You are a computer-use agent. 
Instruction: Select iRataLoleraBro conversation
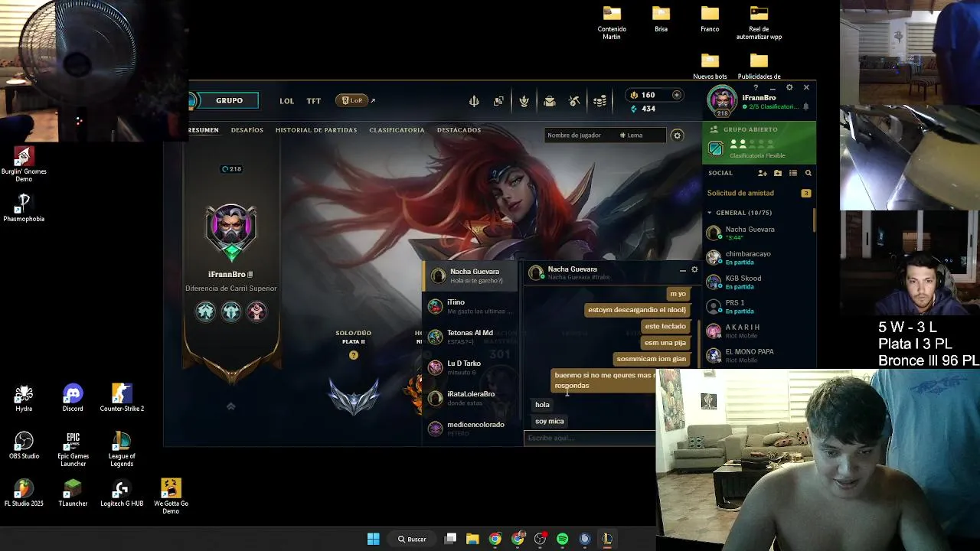pyautogui.click(x=470, y=398)
